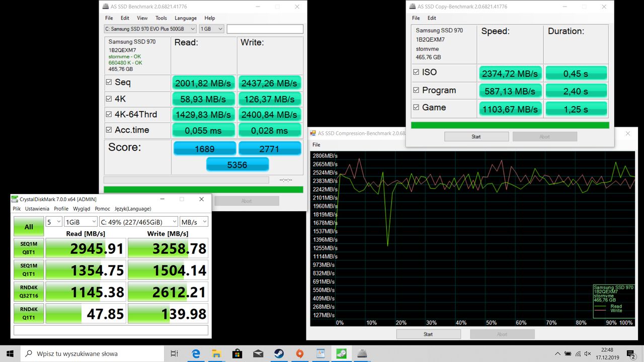Click Start in the Copy-Benchmark window
This screenshot has width=644, height=362.
coord(476,137)
